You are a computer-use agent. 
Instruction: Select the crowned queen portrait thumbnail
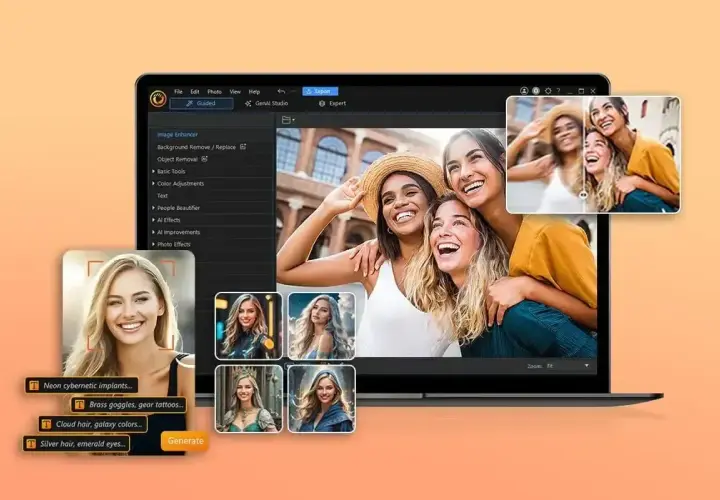point(248,399)
